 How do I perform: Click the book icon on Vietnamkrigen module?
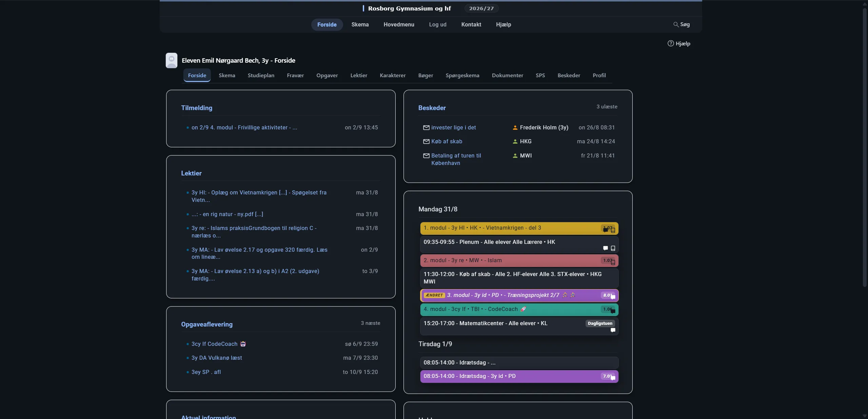613,230
